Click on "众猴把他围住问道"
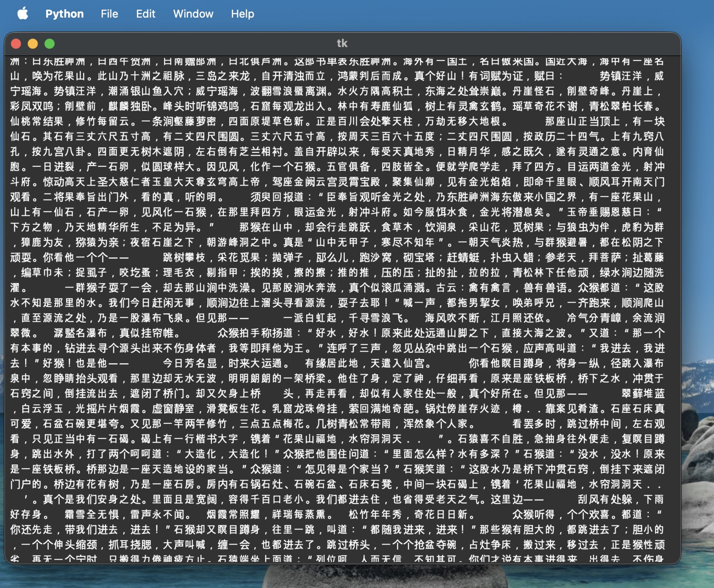Viewport: 714px width, 588px height. click(326, 454)
